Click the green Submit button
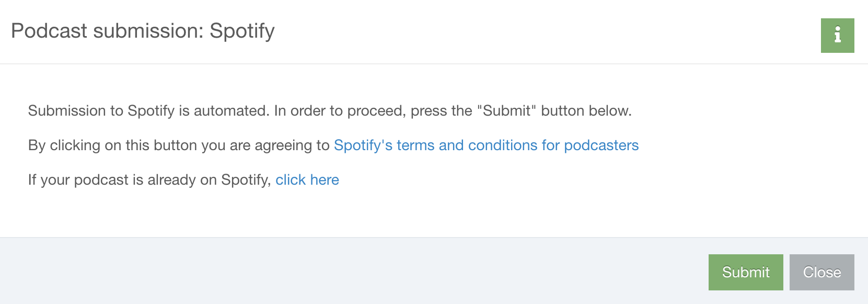This screenshot has width=868, height=304. click(x=746, y=272)
